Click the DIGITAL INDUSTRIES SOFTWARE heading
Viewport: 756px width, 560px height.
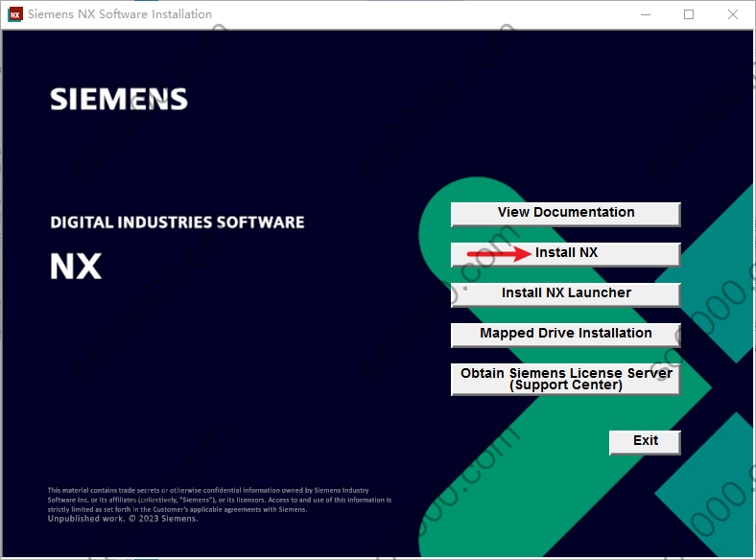[x=177, y=222]
